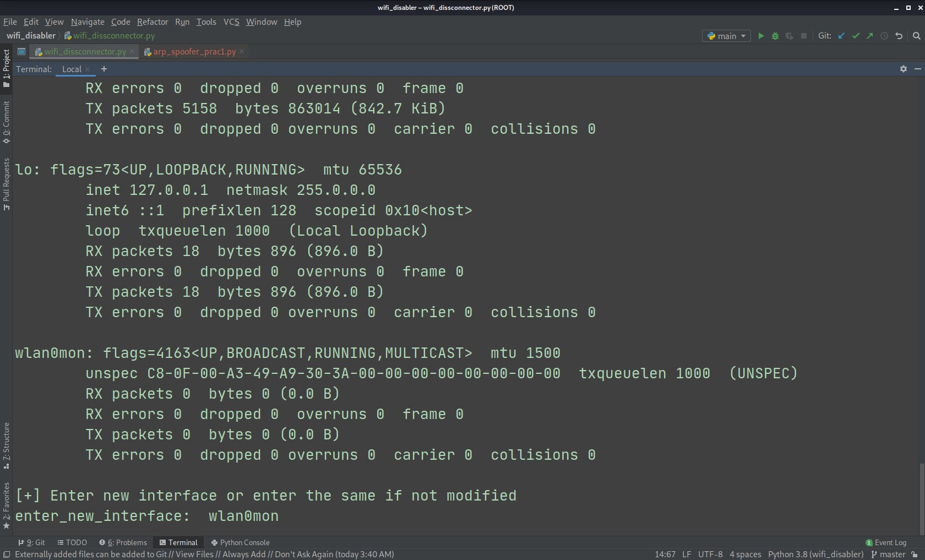
Task: Click the editor tab list icon
Action: pyautogui.click(x=21, y=51)
